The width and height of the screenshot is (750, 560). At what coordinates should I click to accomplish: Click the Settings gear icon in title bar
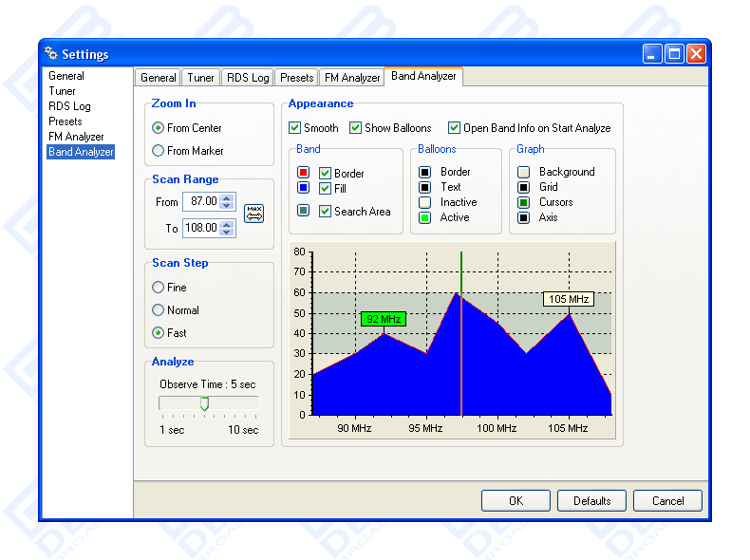click(x=51, y=54)
